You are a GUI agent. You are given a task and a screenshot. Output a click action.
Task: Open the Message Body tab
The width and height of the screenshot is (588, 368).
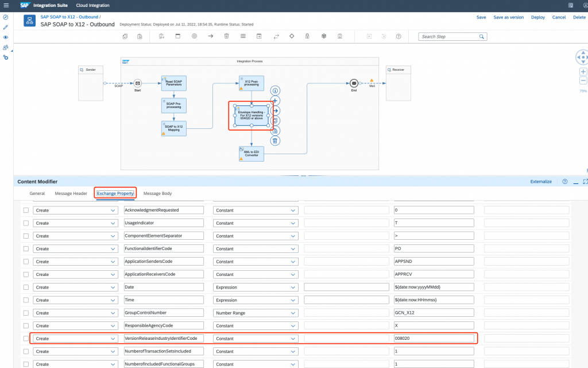tap(157, 193)
